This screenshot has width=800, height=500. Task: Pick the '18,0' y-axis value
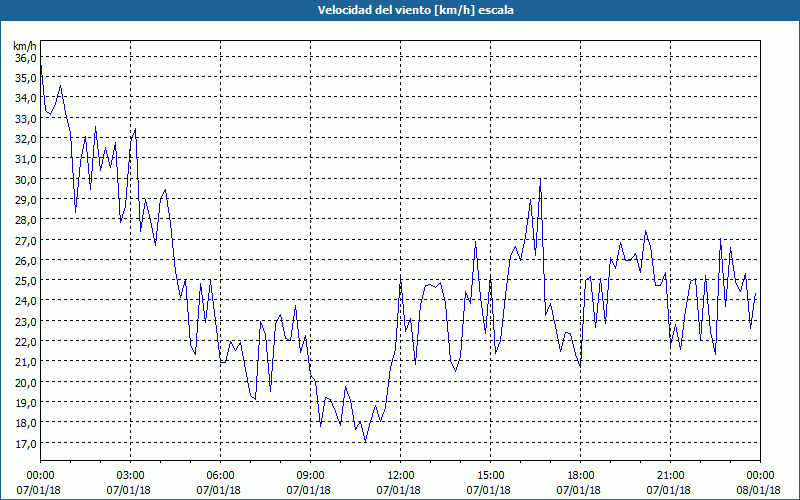[x=26, y=423]
